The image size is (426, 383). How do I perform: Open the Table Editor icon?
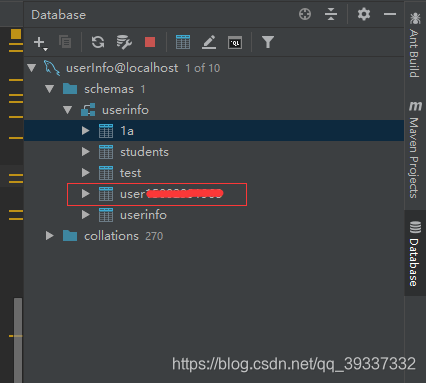coord(183,42)
